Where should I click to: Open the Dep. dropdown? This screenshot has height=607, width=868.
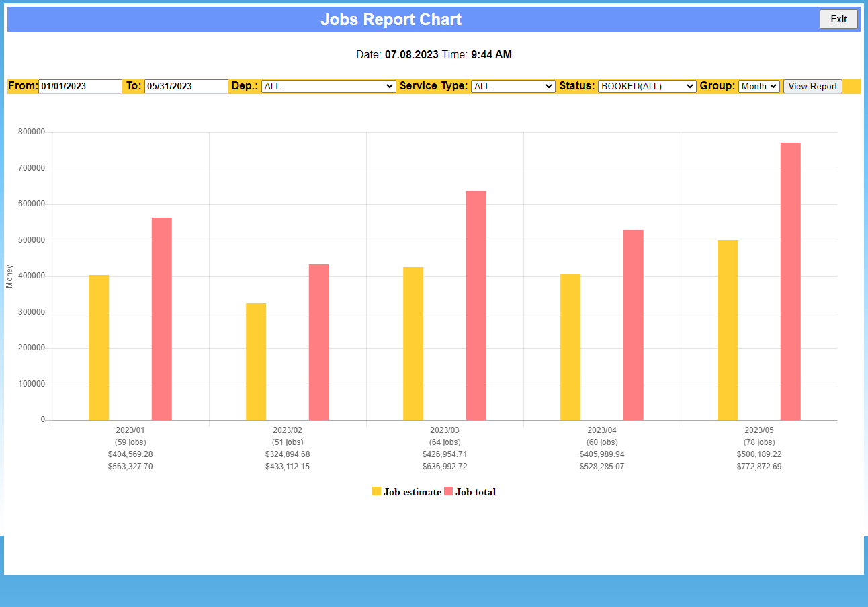point(329,86)
